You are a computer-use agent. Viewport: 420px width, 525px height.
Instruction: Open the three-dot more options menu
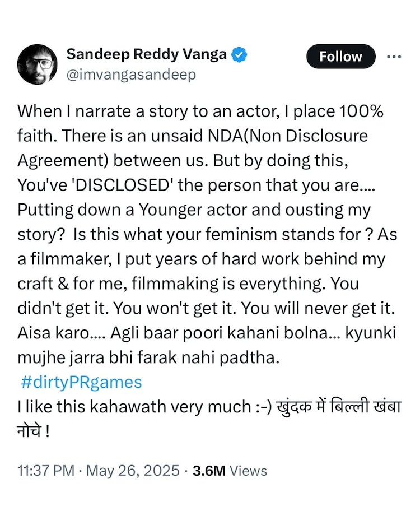click(x=394, y=57)
